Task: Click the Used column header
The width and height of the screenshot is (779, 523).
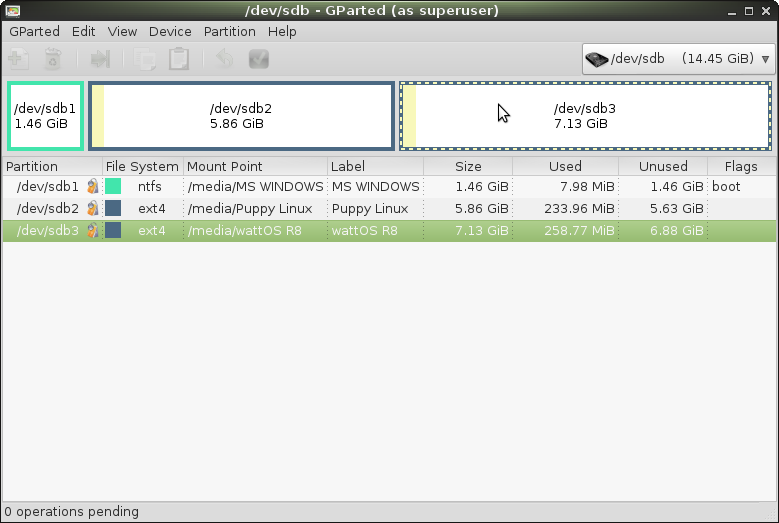Action: pyautogui.click(x=565, y=166)
